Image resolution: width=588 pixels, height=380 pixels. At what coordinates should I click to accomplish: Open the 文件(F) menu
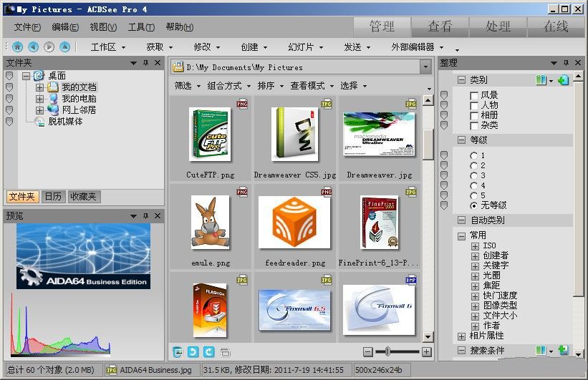click(27, 27)
